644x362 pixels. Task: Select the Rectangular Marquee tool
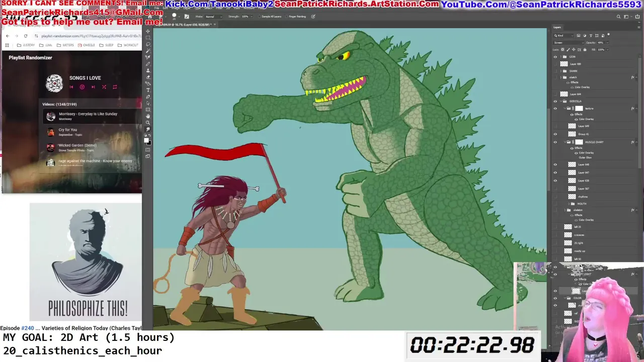[x=148, y=38]
